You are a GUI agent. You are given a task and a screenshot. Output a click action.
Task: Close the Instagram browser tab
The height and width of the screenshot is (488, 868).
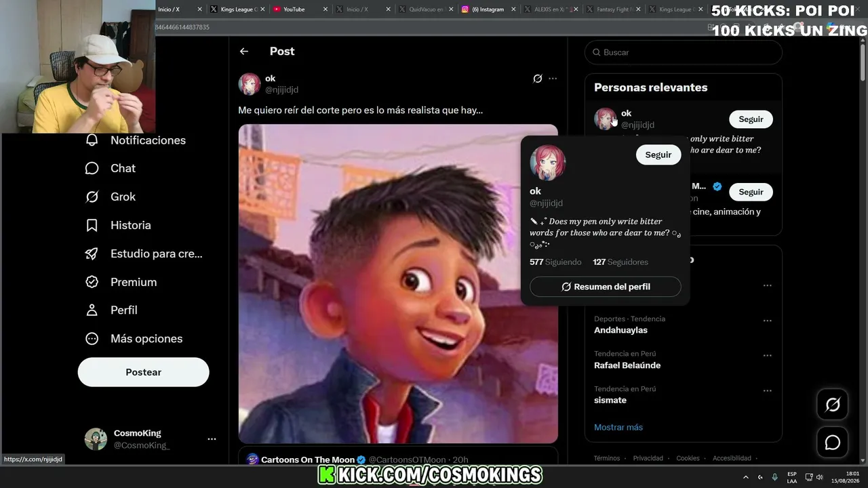pyautogui.click(x=513, y=9)
